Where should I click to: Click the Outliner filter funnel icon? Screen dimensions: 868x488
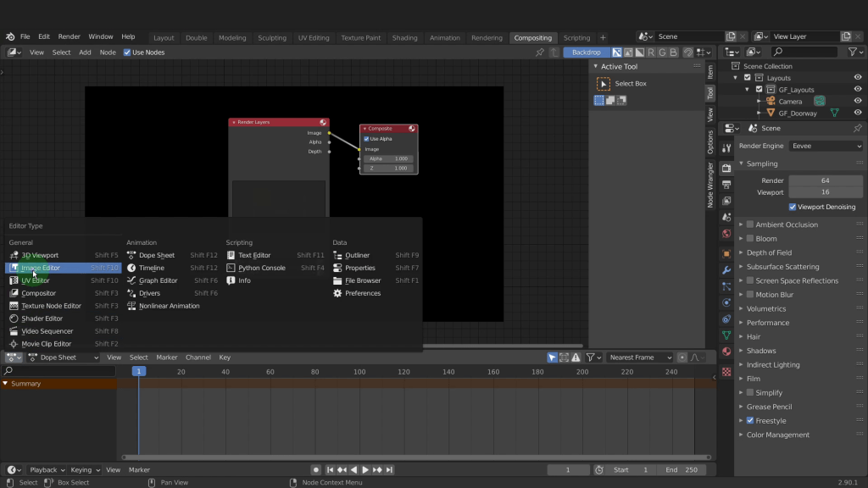852,53
